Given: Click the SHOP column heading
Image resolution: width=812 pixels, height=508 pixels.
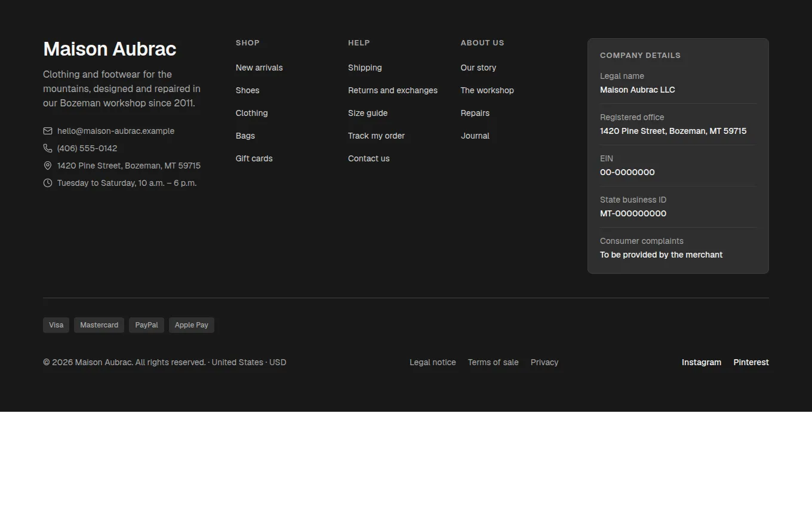Looking at the screenshot, I should click(x=248, y=43).
